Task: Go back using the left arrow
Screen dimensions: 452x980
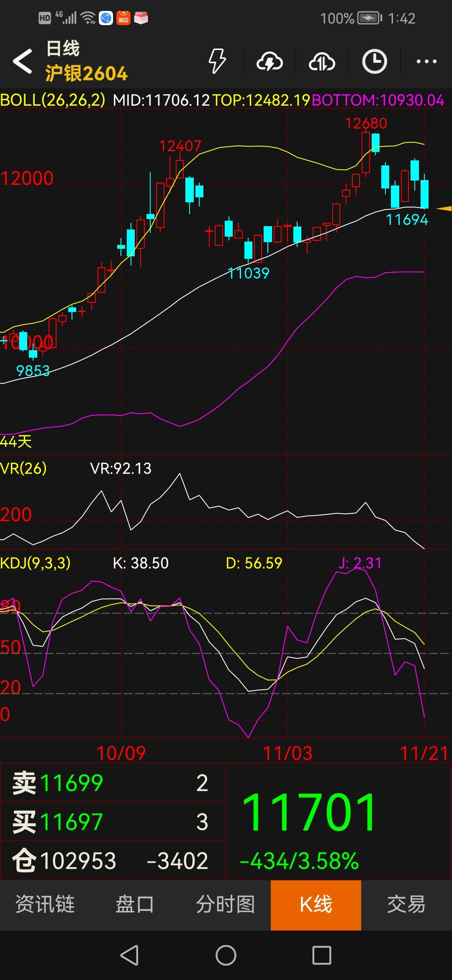Action: (23, 61)
